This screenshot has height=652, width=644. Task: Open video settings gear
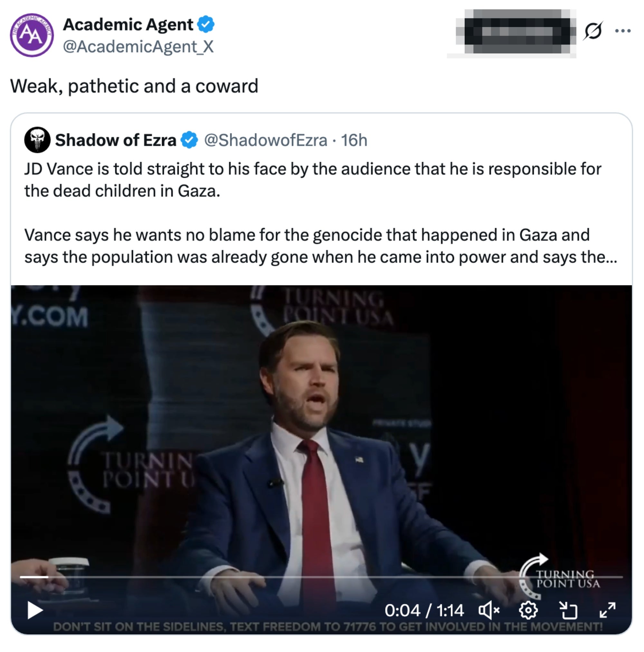point(528,610)
